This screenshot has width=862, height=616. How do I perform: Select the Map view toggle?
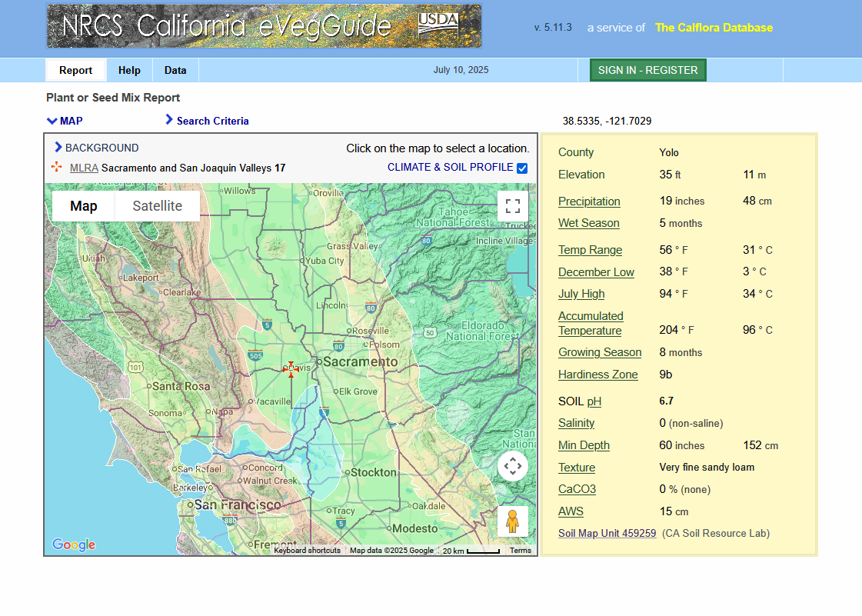coord(84,206)
